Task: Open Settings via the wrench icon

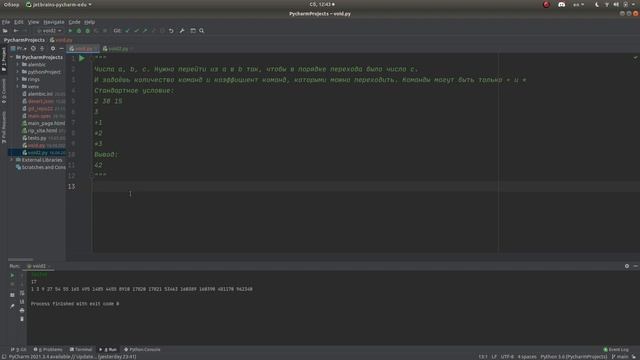Action: coord(182,31)
